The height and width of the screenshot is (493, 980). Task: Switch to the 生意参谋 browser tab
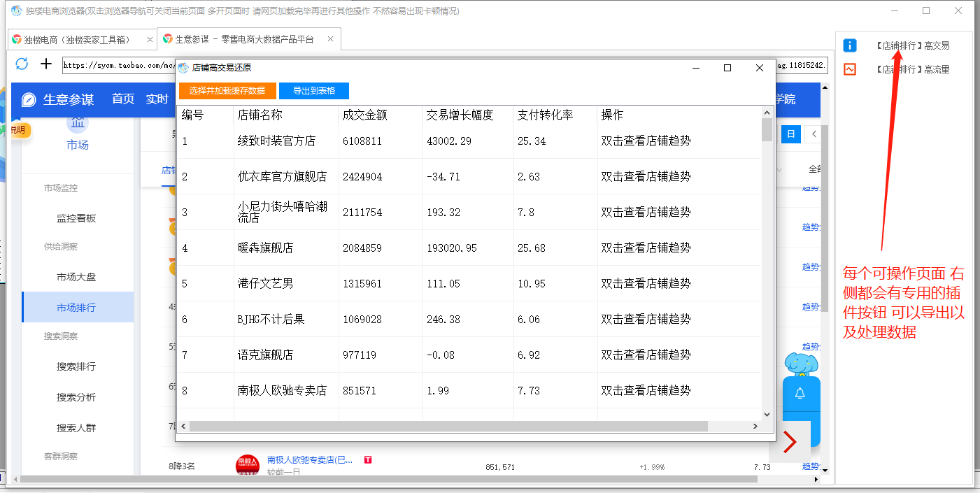click(x=244, y=39)
